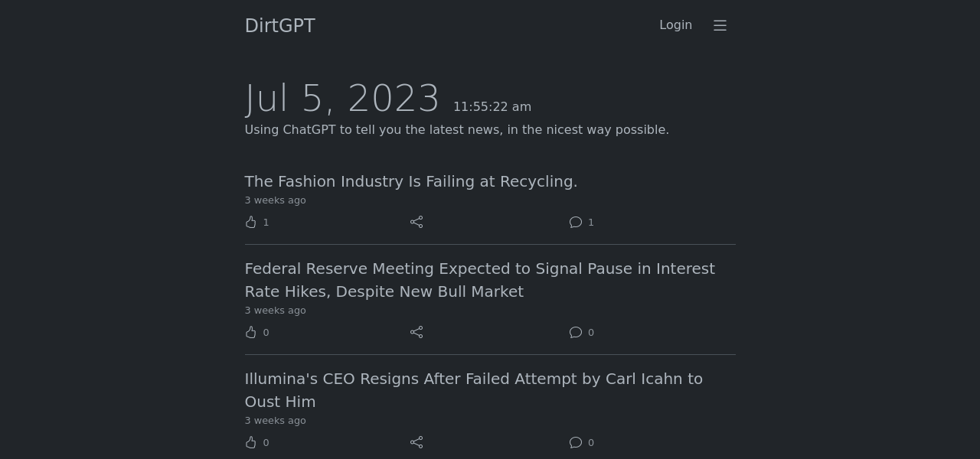The image size is (980, 459).
Task: Like the Fashion Industry recycling article
Action: (251, 222)
